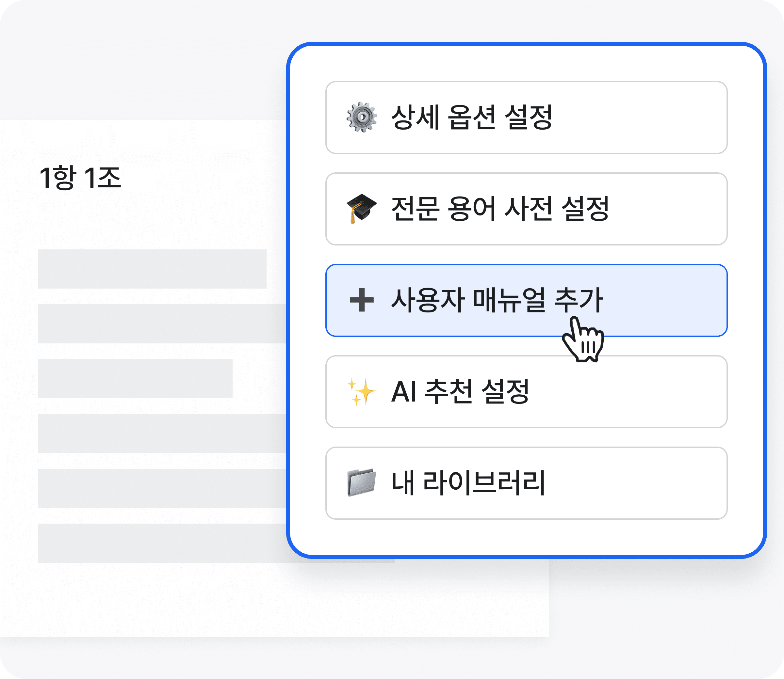Click the 1항 1조 document heading
This screenshot has height=679, width=784.
[80, 178]
